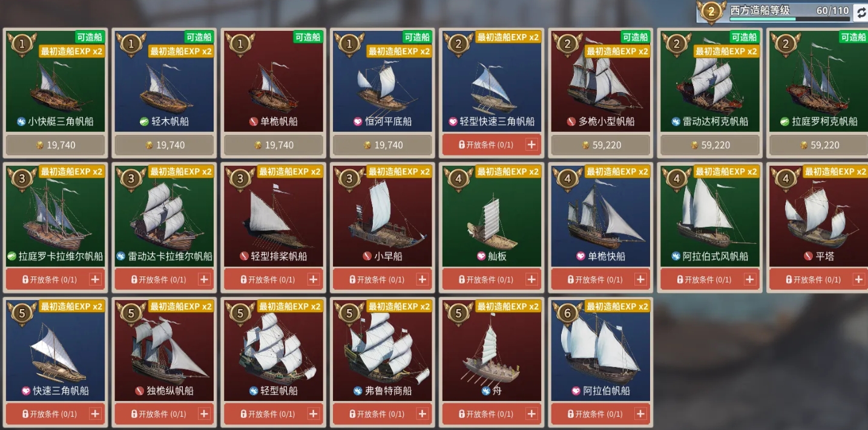This screenshot has height=430, width=868.
Task: Buy 轻木帆船 for 19,740 coins
Action: (165, 145)
